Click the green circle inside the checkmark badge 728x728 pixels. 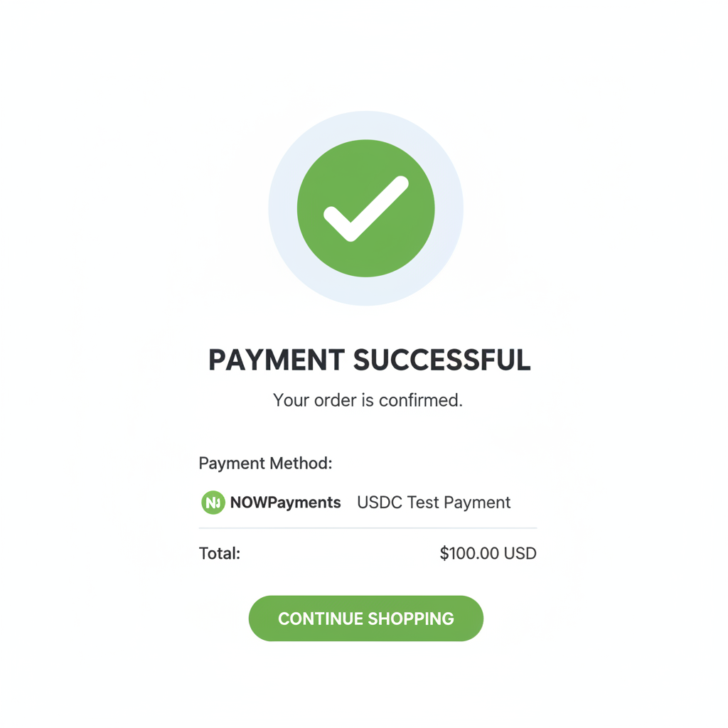[366, 208]
